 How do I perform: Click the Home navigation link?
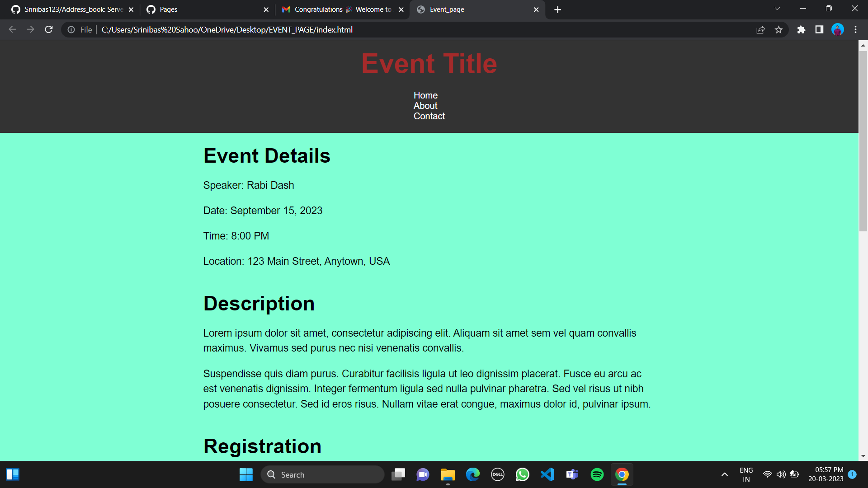[425, 95]
